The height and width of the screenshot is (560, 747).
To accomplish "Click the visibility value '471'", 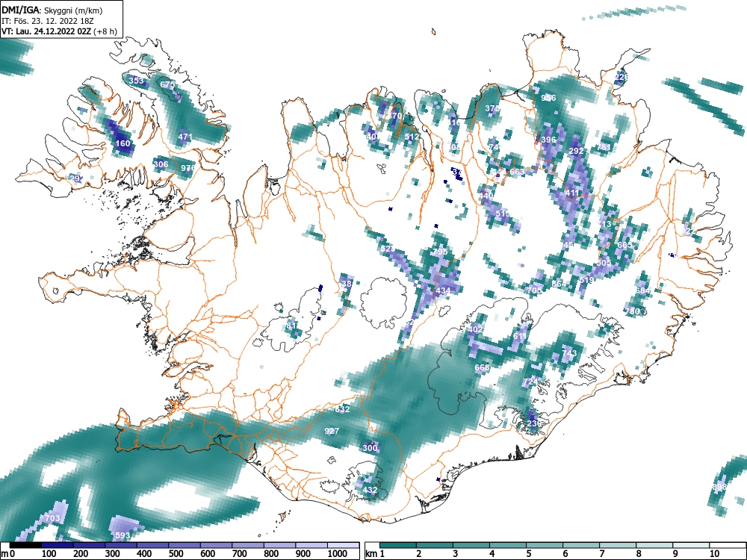I will coord(185,137).
